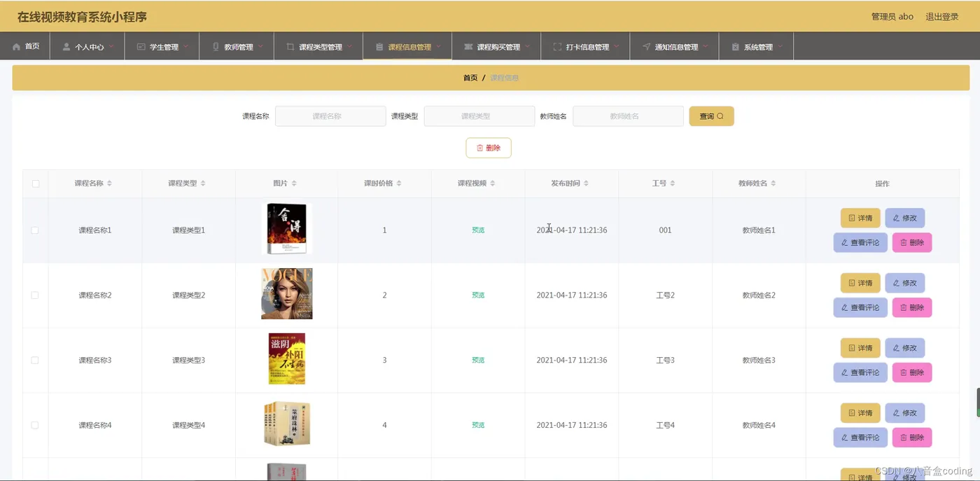The image size is (980, 481).
Task: Click the icon beside 打卡信息管理
Action: [x=557, y=47]
